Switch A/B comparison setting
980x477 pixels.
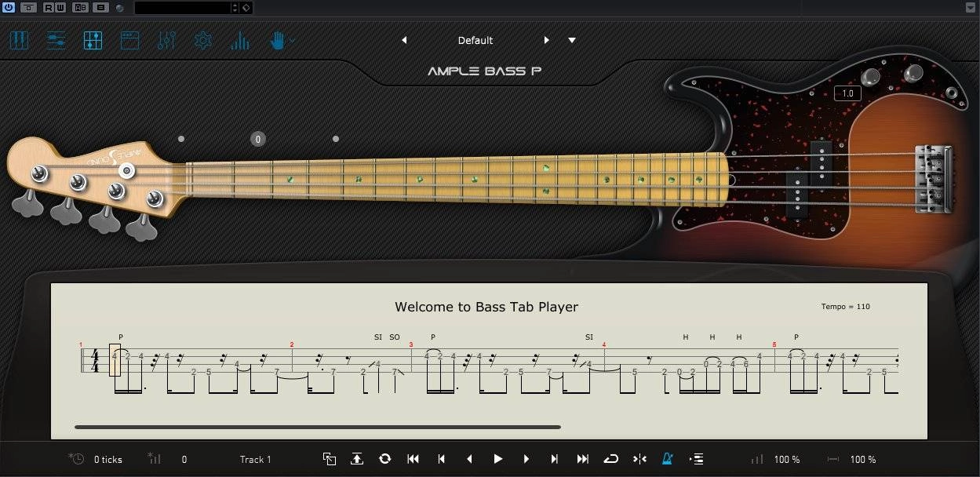coord(80,7)
